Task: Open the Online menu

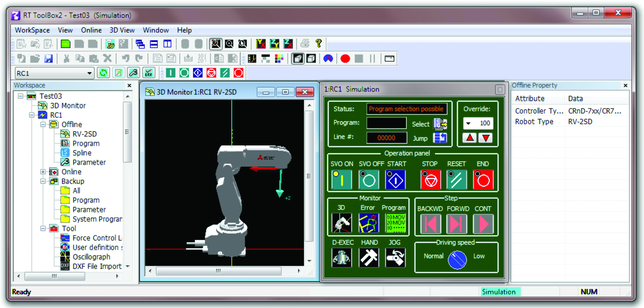Action: [x=91, y=30]
